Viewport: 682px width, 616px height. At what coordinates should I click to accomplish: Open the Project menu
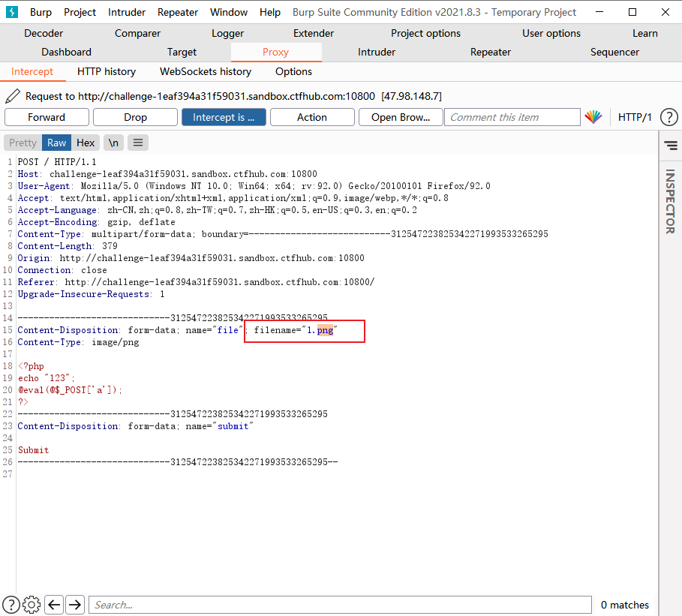coord(80,12)
